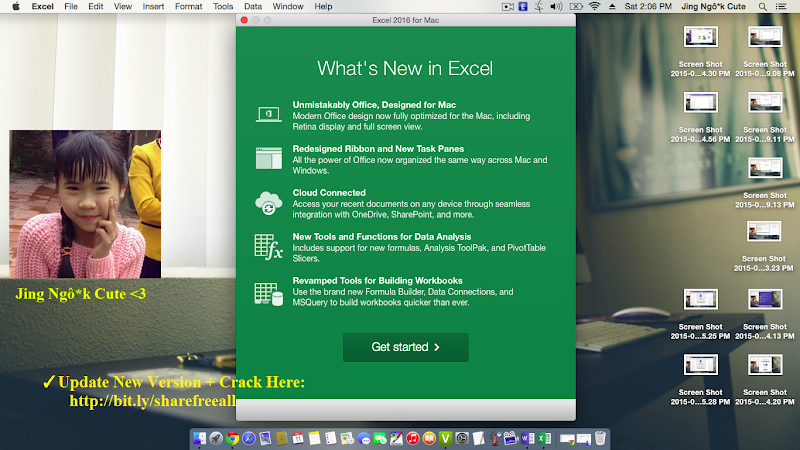
Task: Open the Window menu
Action: point(288,7)
